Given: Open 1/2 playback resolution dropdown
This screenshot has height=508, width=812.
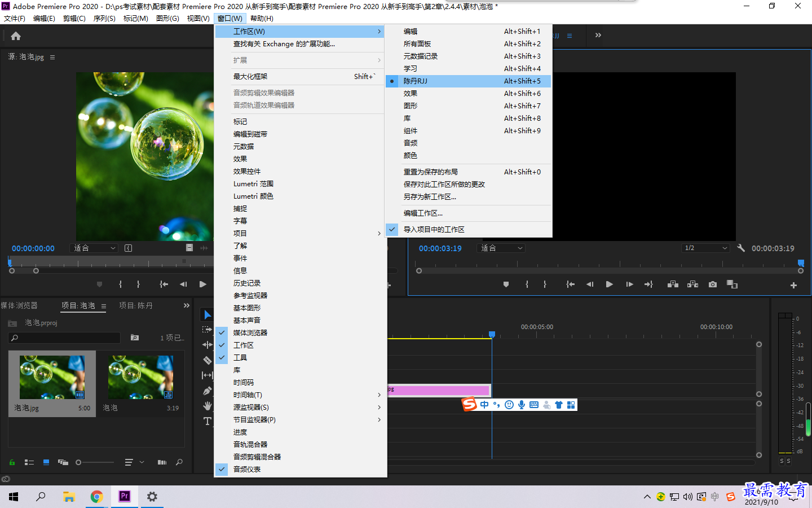Looking at the screenshot, I should (705, 248).
